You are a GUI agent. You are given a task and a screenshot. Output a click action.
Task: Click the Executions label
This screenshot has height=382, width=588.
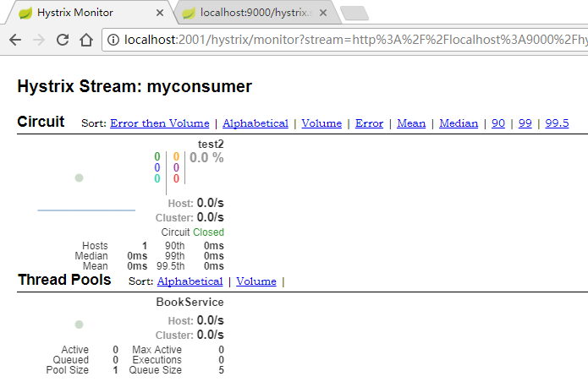pos(157,360)
